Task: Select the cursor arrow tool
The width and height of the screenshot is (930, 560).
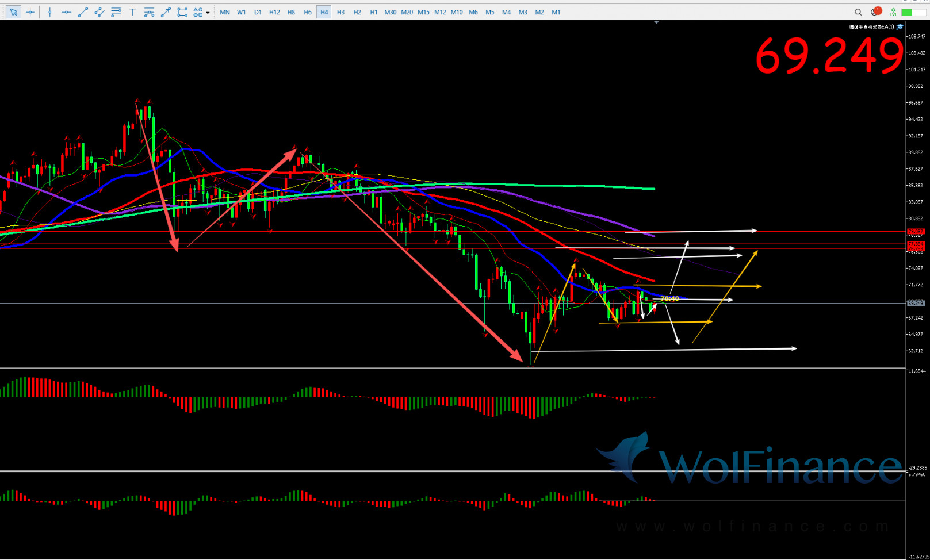Action: pos(14,12)
